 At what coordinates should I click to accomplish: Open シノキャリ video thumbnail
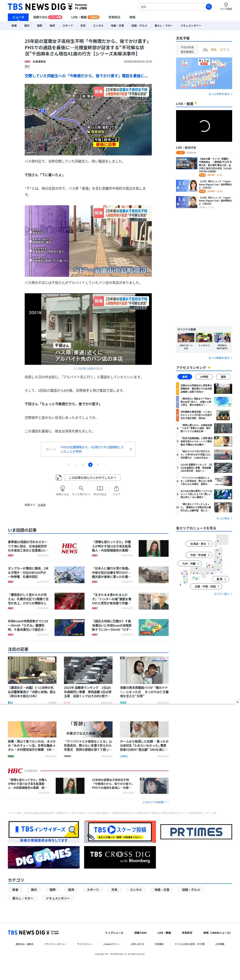(204, 338)
